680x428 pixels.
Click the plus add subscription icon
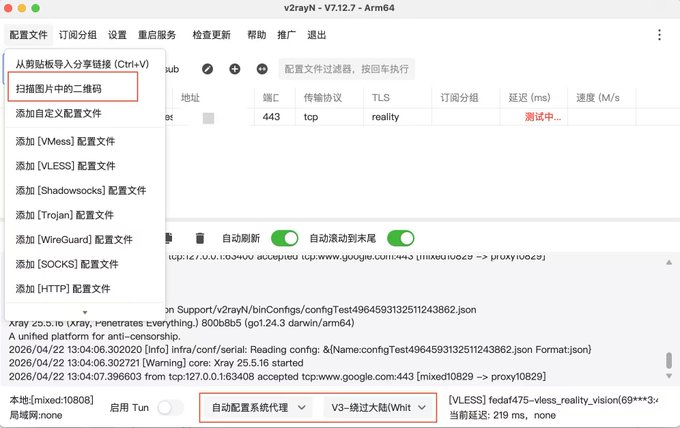tap(235, 69)
